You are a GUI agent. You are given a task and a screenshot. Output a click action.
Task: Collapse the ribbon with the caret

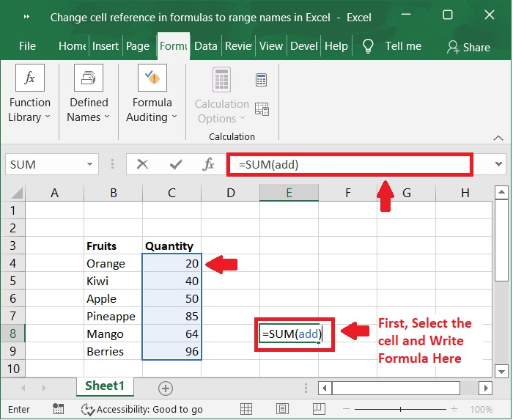pos(498,136)
